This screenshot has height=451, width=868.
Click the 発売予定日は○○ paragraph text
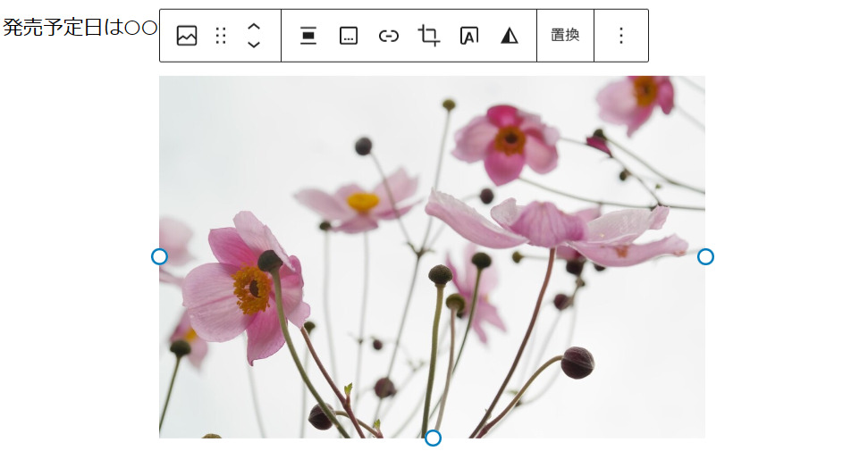80,28
